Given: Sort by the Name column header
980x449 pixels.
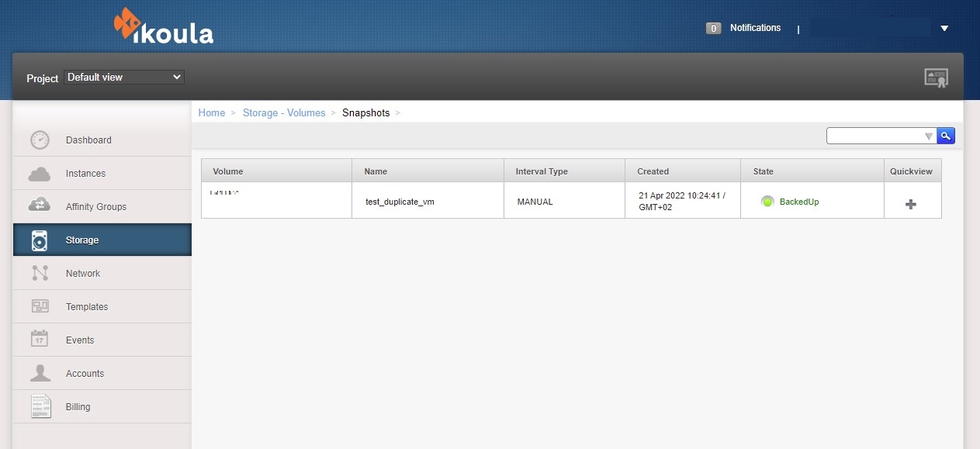Looking at the screenshot, I should pos(428,171).
